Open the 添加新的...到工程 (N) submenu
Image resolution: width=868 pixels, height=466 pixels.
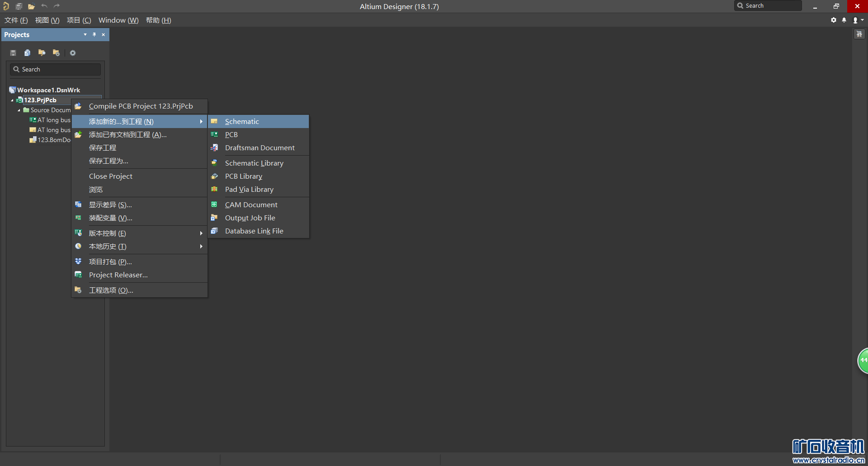coord(139,121)
